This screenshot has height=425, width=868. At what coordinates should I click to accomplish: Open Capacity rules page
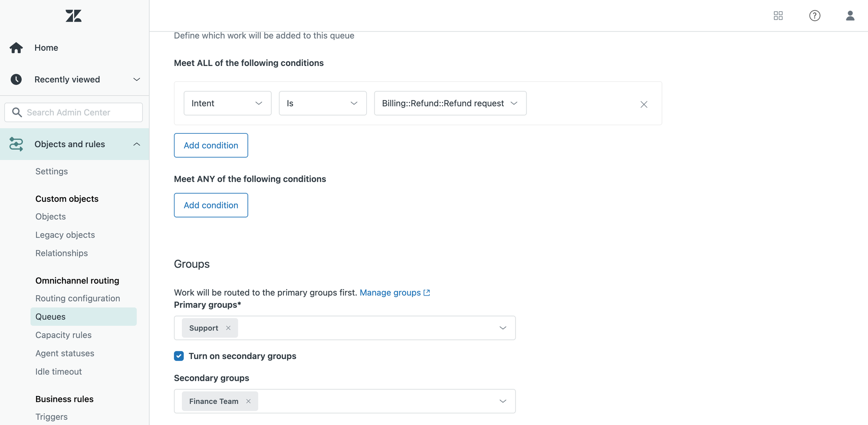coord(63,335)
